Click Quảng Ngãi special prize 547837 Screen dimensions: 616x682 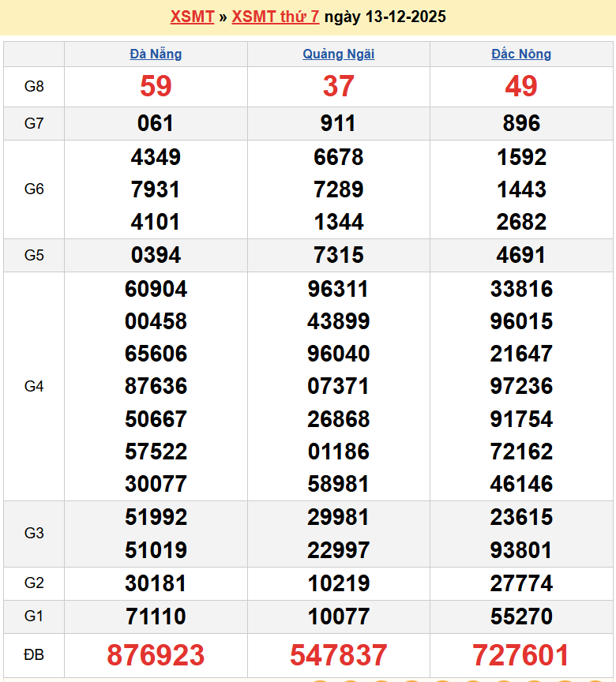coord(339,655)
